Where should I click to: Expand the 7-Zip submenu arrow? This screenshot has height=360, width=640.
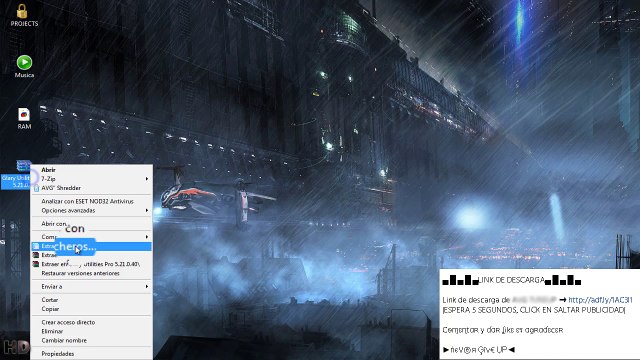147,179
